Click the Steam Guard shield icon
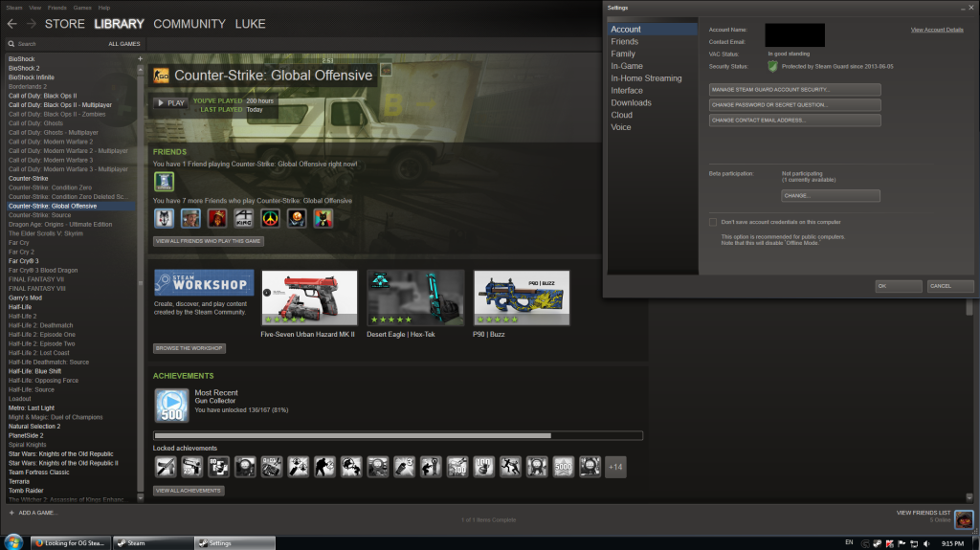Image resolution: width=980 pixels, height=550 pixels. (772, 66)
